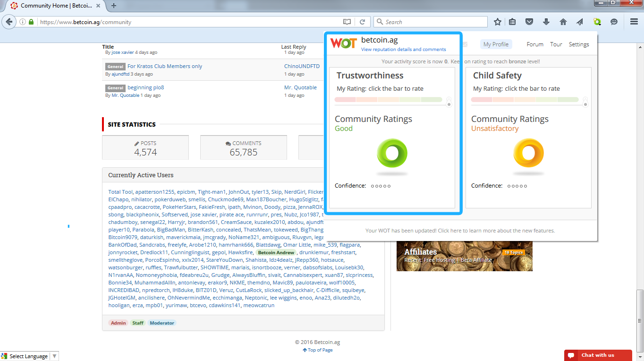Image resolution: width=644 pixels, height=361 pixels.
Task: Toggle reader view icon in address bar
Action: click(347, 22)
